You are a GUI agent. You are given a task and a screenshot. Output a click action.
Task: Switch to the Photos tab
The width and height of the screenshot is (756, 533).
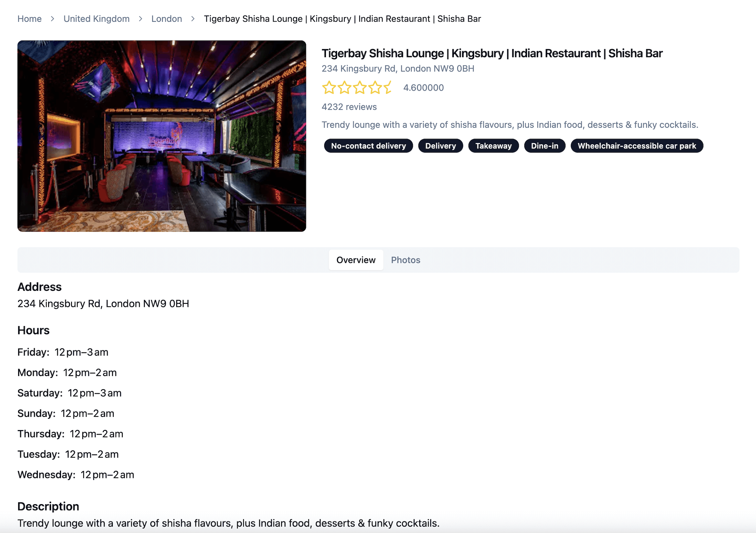click(x=406, y=260)
